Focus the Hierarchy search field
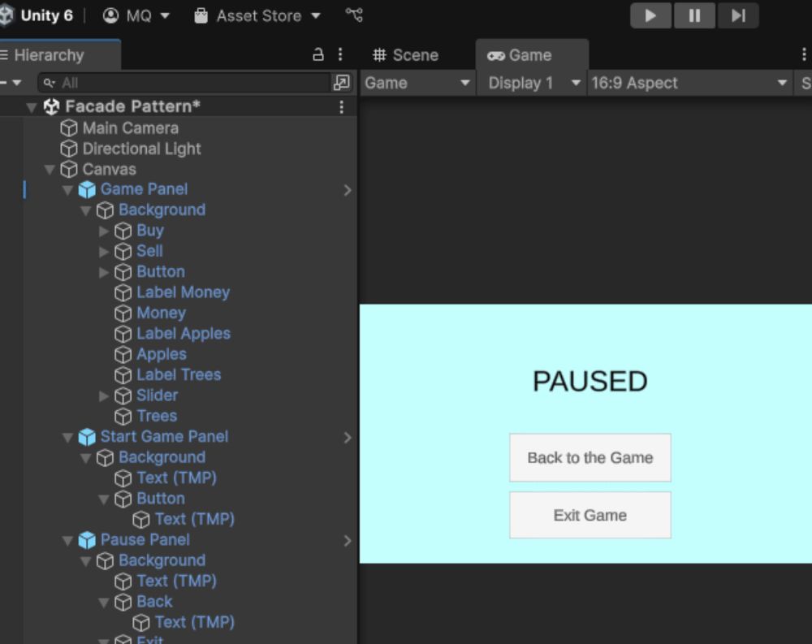This screenshot has width=812, height=644. (x=184, y=82)
